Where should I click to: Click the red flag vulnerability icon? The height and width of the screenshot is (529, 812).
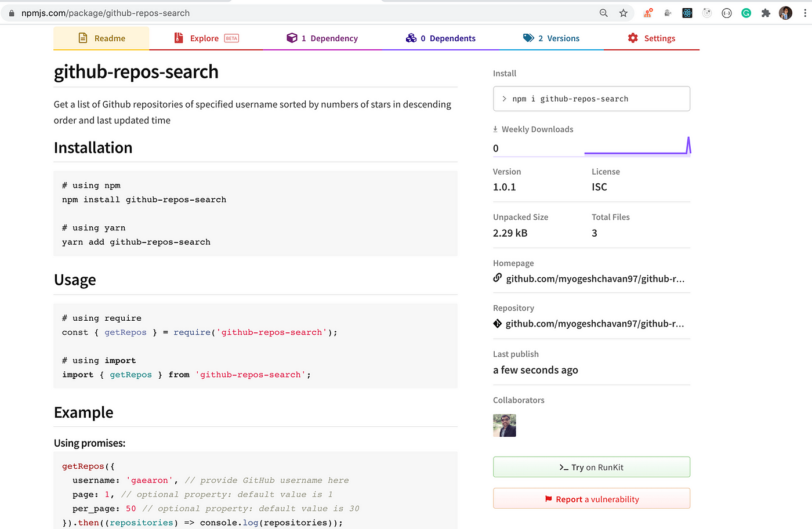click(x=549, y=499)
